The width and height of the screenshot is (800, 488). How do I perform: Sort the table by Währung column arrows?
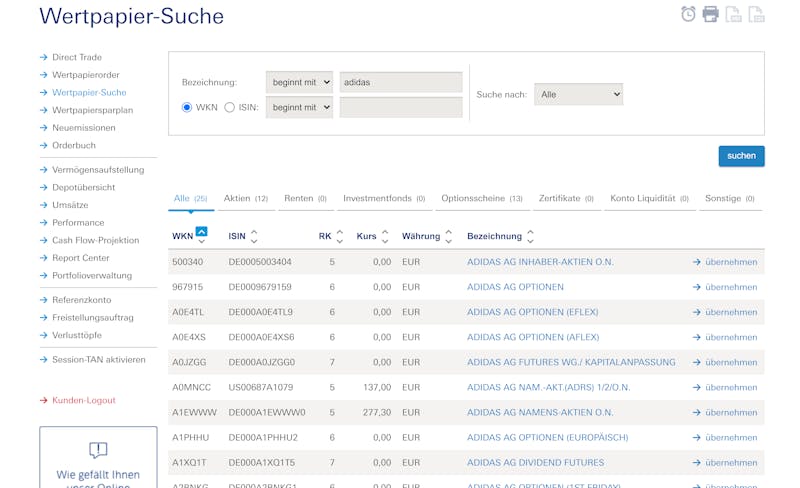pyautogui.click(x=448, y=236)
